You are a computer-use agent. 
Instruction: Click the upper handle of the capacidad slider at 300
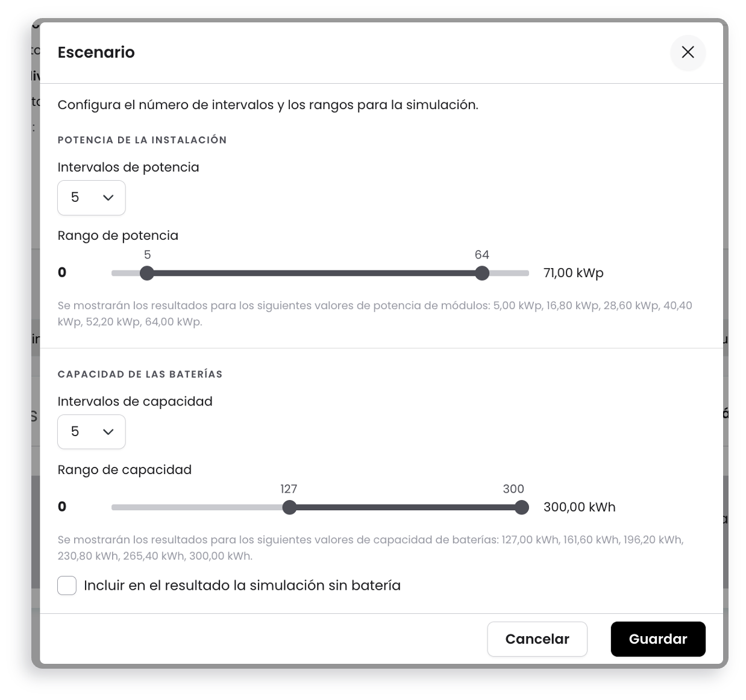(x=522, y=507)
